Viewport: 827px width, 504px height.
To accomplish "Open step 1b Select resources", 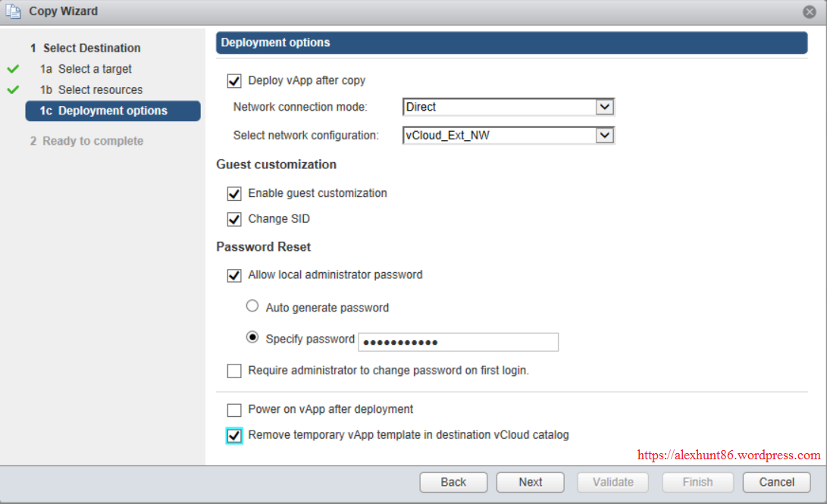I will 92,89.
